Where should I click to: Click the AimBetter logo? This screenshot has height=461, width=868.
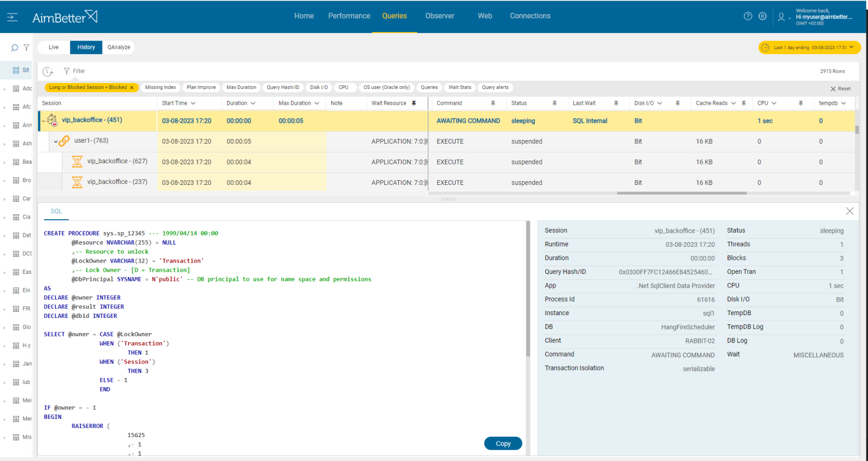coord(65,17)
